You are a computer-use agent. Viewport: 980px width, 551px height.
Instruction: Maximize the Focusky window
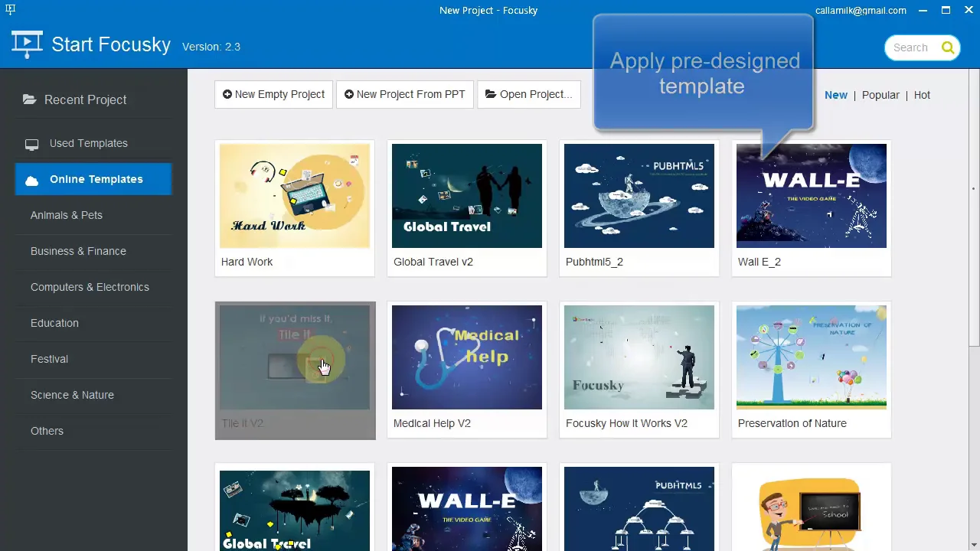[x=946, y=11]
